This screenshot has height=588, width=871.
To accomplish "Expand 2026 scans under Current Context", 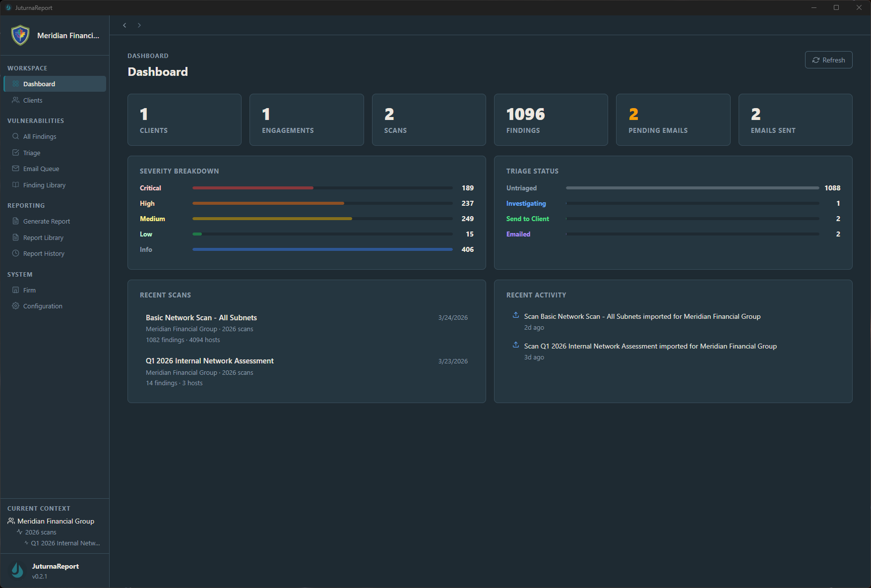I will (x=41, y=532).
